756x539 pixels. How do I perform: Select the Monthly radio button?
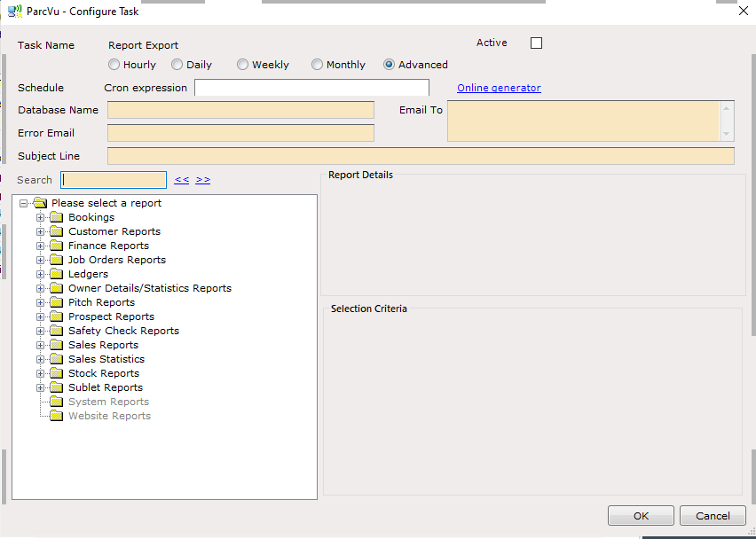[317, 65]
